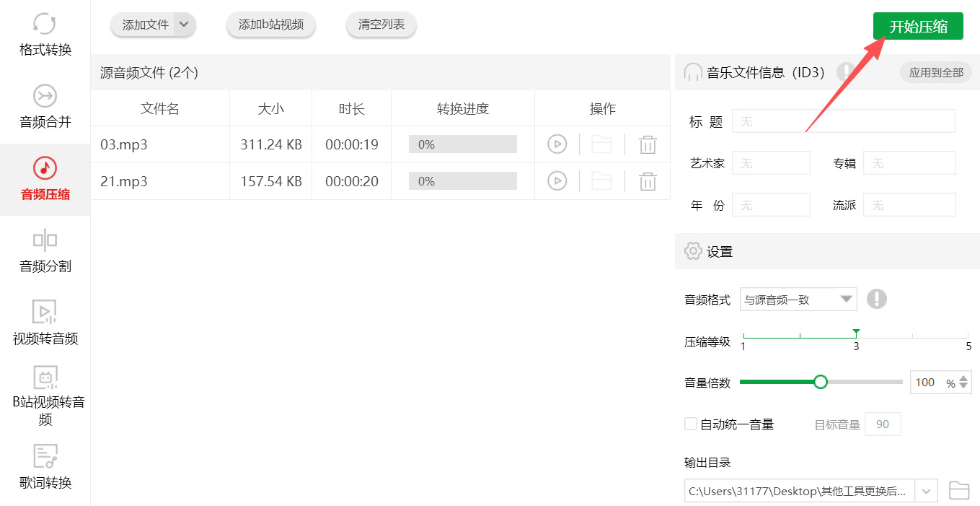Set 压缩等级 slider to level 5
This screenshot has height=506, width=980.
point(968,336)
